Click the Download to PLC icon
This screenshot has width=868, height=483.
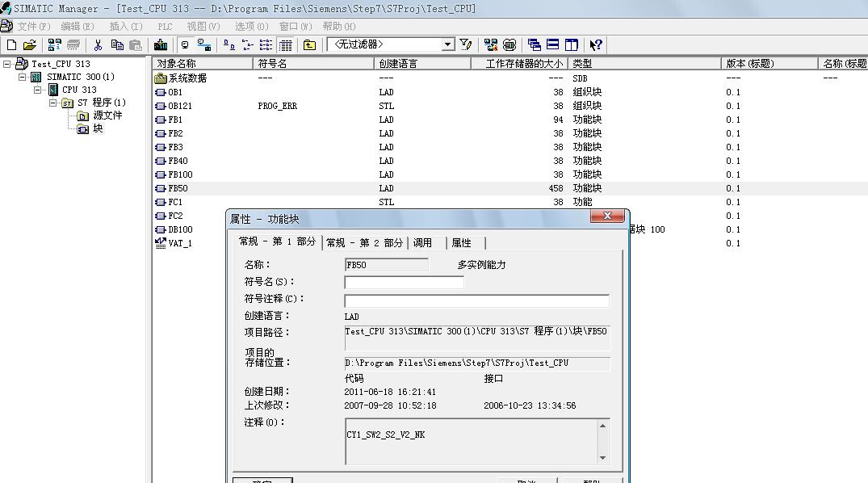pos(161,45)
